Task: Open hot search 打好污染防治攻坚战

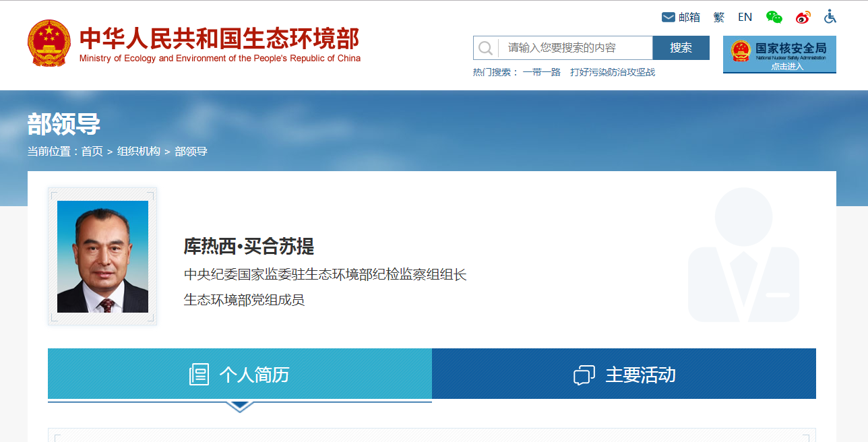Action: tap(613, 72)
